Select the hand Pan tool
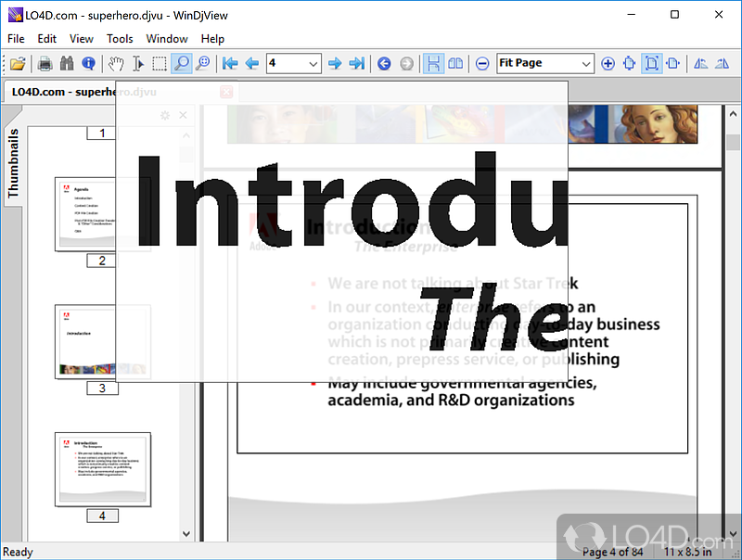The height and width of the screenshot is (560, 742). click(x=116, y=63)
